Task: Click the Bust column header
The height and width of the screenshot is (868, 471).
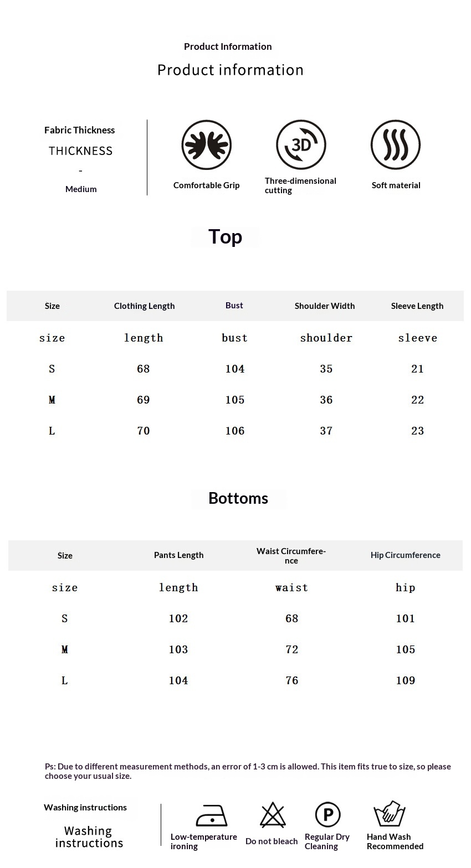Action: pos(234,306)
